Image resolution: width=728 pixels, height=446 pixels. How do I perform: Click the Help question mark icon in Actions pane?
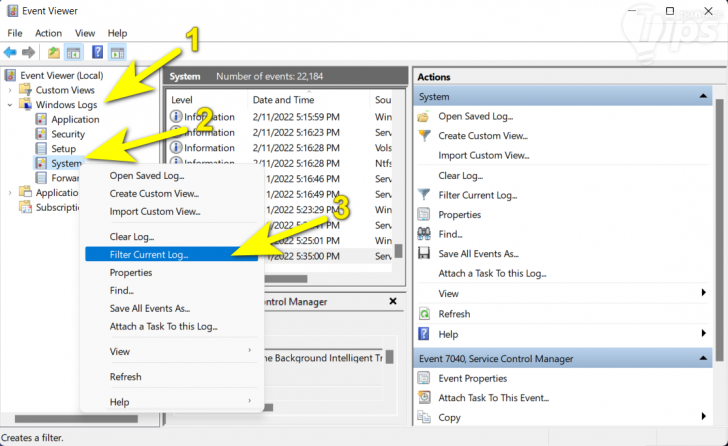423,334
